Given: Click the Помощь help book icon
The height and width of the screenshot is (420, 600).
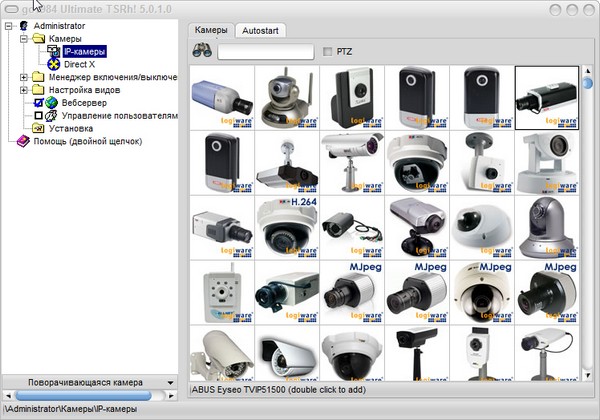Looking at the screenshot, I should pyautogui.click(x=24, y=141).
